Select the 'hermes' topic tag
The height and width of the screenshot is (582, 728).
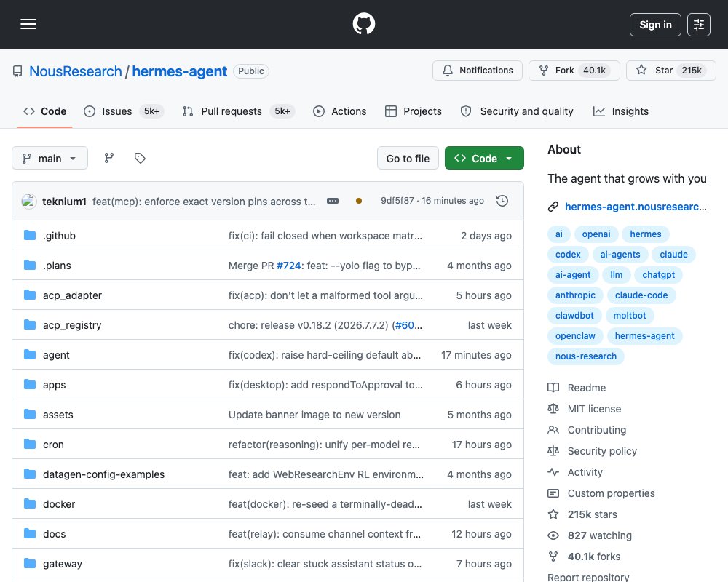[645, 234]
